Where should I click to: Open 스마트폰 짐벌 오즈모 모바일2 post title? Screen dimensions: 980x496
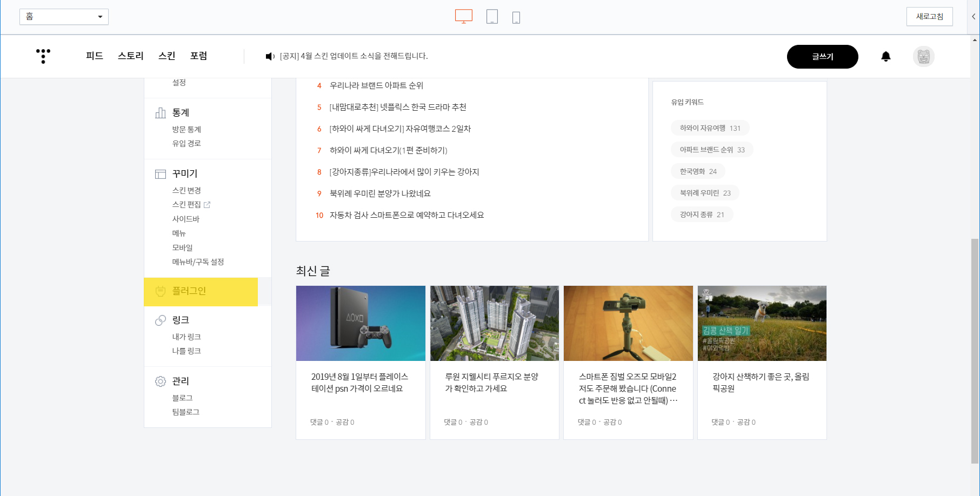coord(628,388)
